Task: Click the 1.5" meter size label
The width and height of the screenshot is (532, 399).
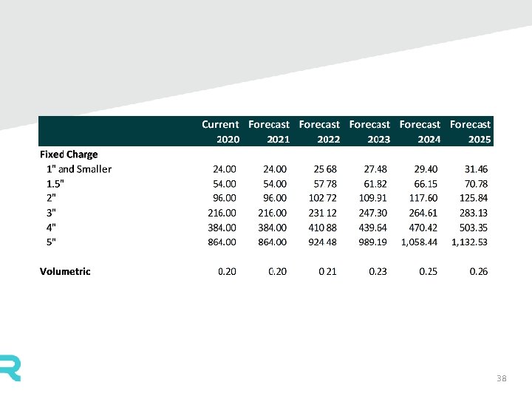Action: pos(55,183)
